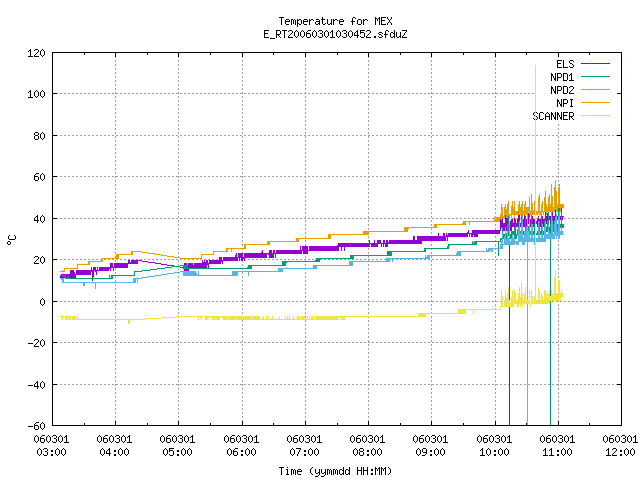The image size is (640, 480).
Task: Select the filename E_RT20060301030452.sfduZ subtitle
Action: tap(335, 34)
